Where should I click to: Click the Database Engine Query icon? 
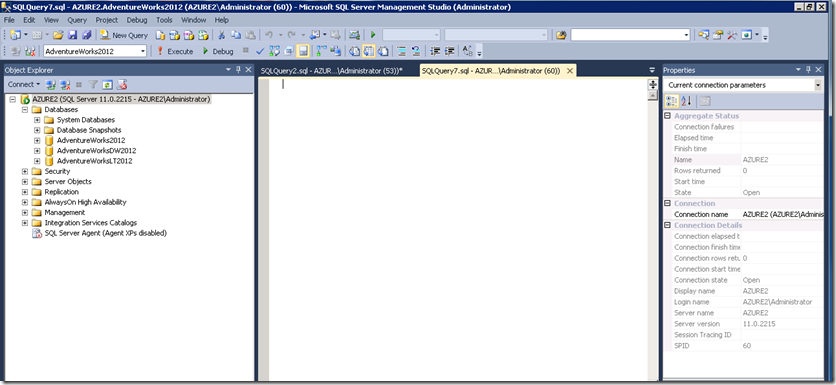point(160,35)
